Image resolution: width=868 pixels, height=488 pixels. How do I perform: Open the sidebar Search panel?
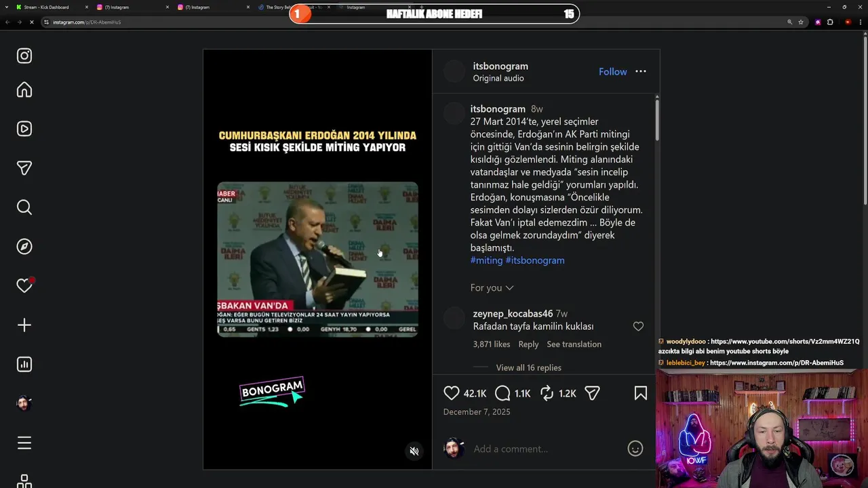tap(24, 207)
